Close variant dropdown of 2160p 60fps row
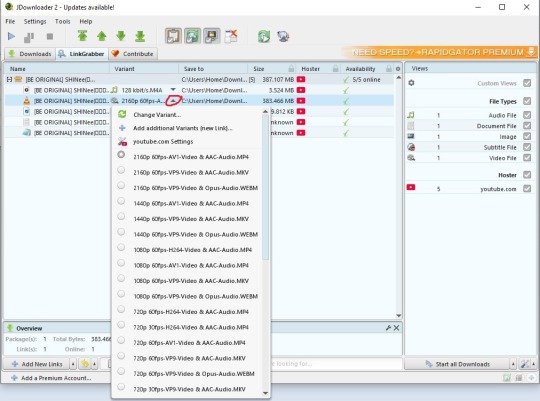This screenshot has width=540, height=401. tap(174, 101)
